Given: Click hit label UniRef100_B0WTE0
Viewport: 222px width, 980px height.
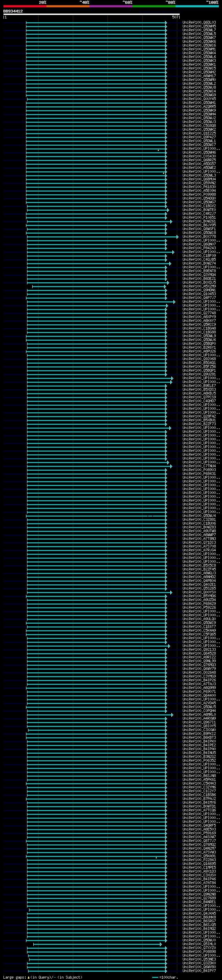Looking at the screenshot, I should click(x=199, y=210).
